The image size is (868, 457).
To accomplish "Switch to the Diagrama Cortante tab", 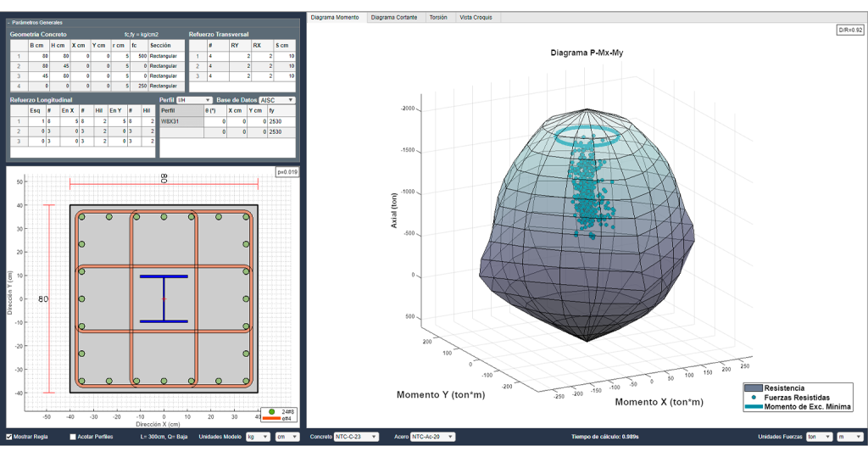I will coord(394,18).
